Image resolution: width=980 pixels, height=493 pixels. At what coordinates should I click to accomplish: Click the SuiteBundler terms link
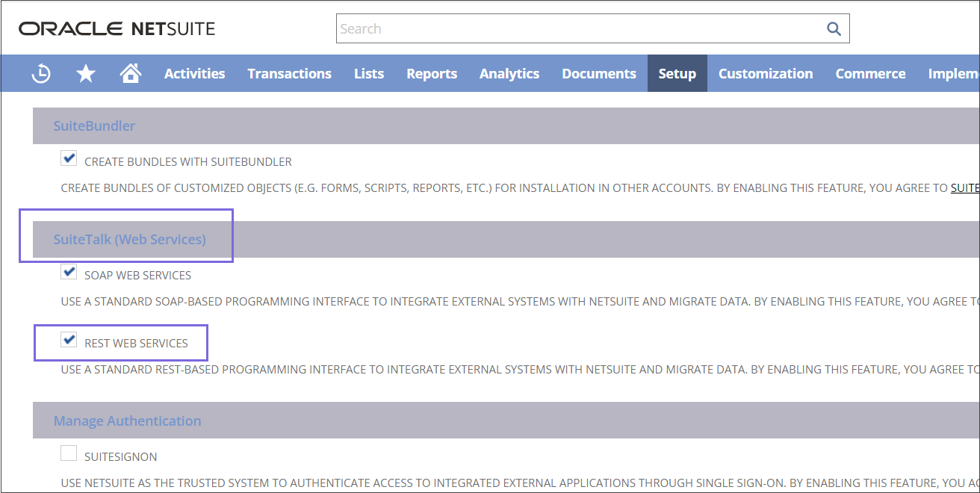964,188
